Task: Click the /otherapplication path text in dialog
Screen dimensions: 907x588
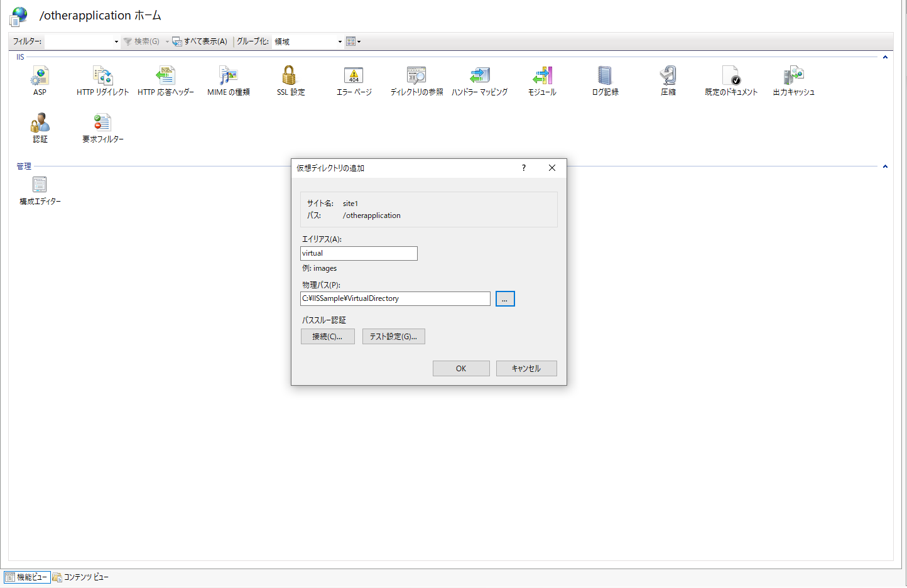Action: click(x=372, y=215)
